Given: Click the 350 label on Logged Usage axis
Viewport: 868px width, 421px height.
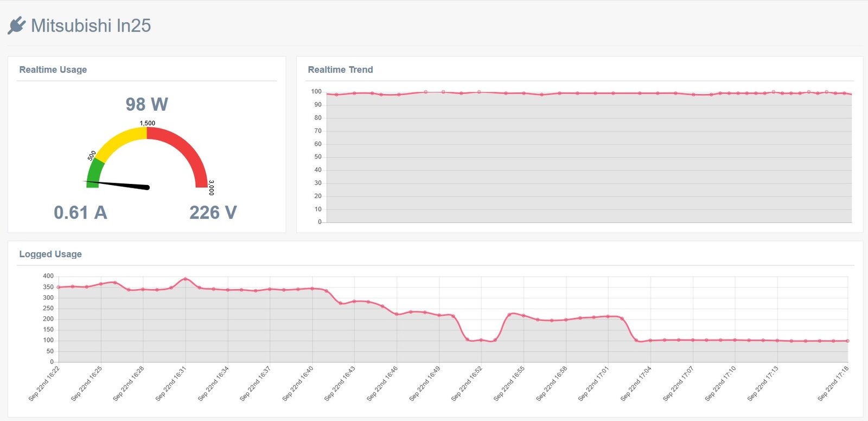Looking at the screenshot, I should point(48,287).
